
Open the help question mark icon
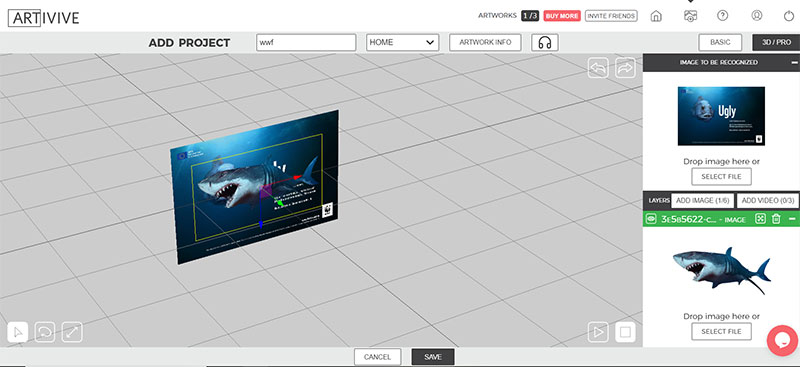(722, 15)
